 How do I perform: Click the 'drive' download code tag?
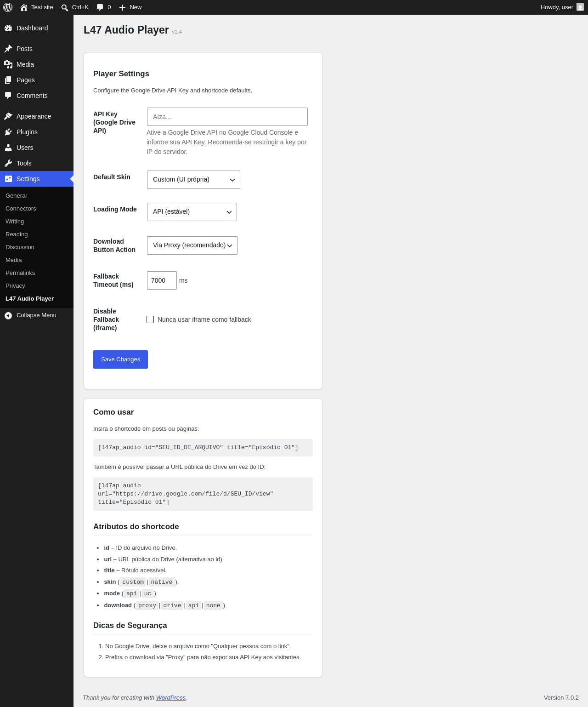point(172,605)
